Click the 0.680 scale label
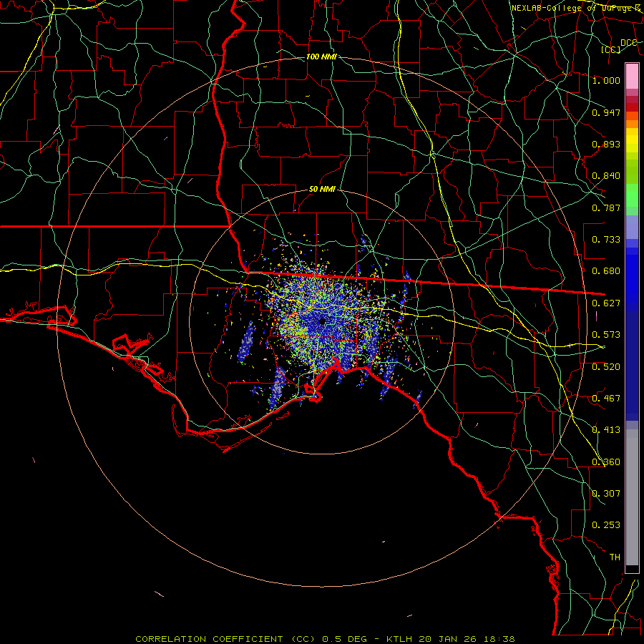Image resolution: width=644 pixels, height=644 pixels. 606,271
